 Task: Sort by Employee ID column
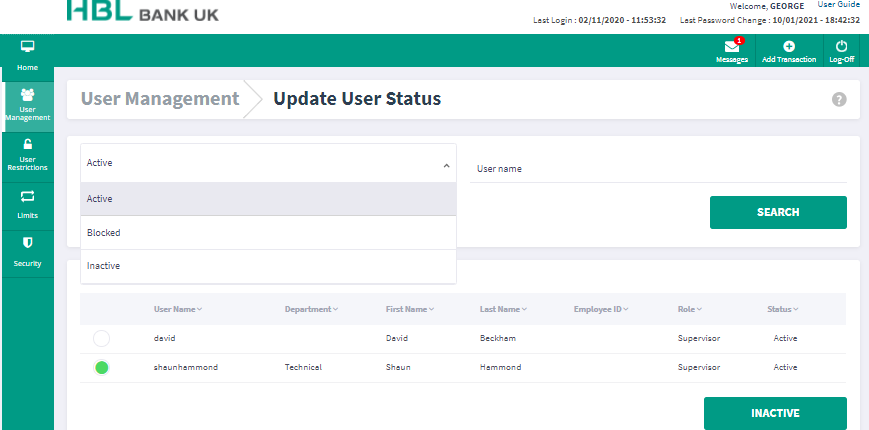tap(601, 309)
